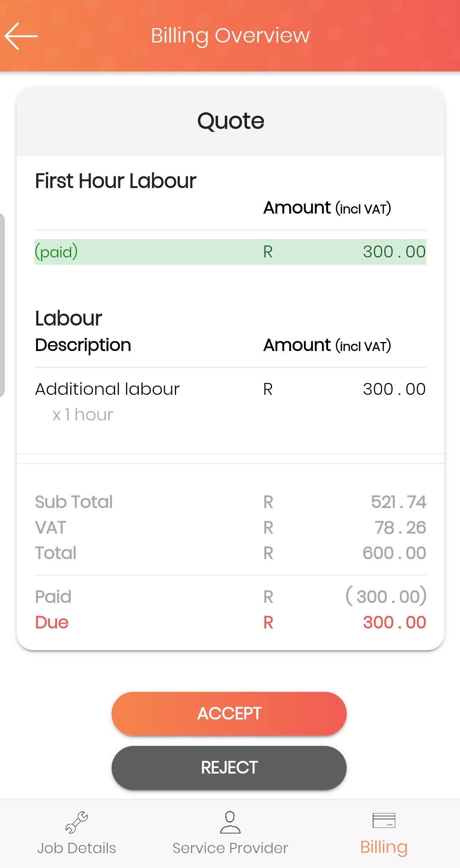Viewport: 460px width, 868px height.
Task: Reject the quote
Action: (x=229, y=768)
